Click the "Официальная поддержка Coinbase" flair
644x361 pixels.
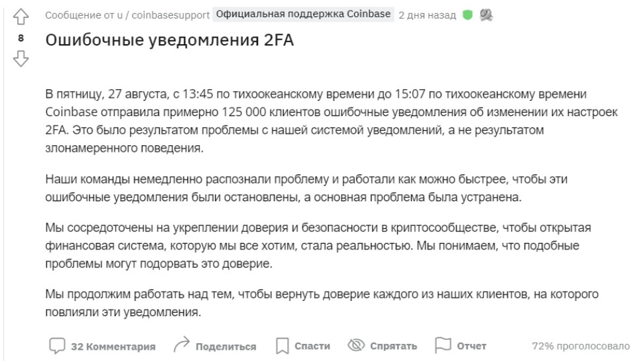(304, 15)
